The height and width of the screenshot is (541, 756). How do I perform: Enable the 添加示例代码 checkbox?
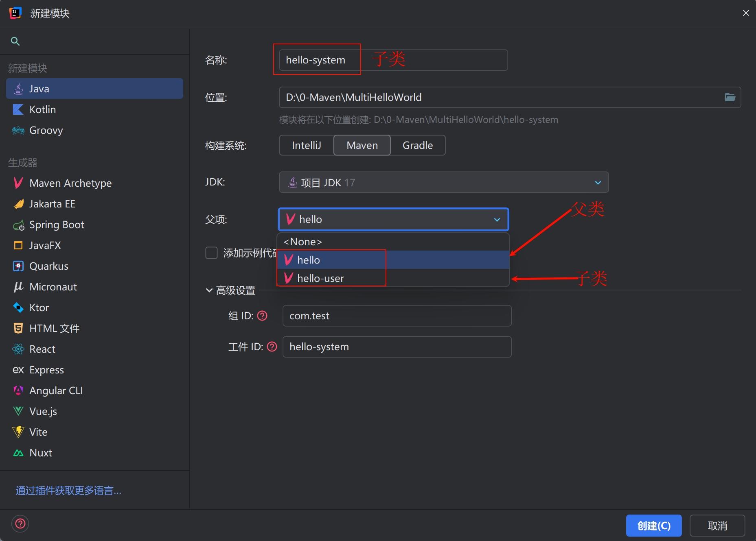point(212,253)
